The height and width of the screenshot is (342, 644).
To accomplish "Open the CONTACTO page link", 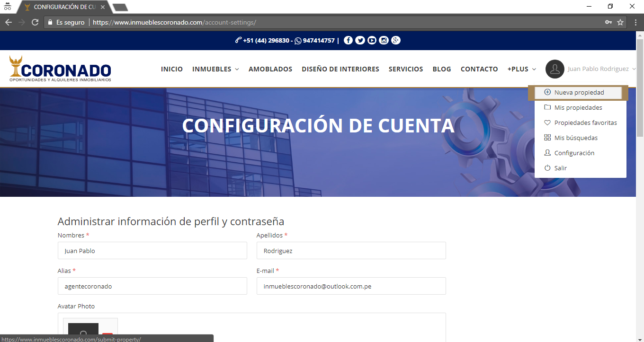I will tap(479, 69).
